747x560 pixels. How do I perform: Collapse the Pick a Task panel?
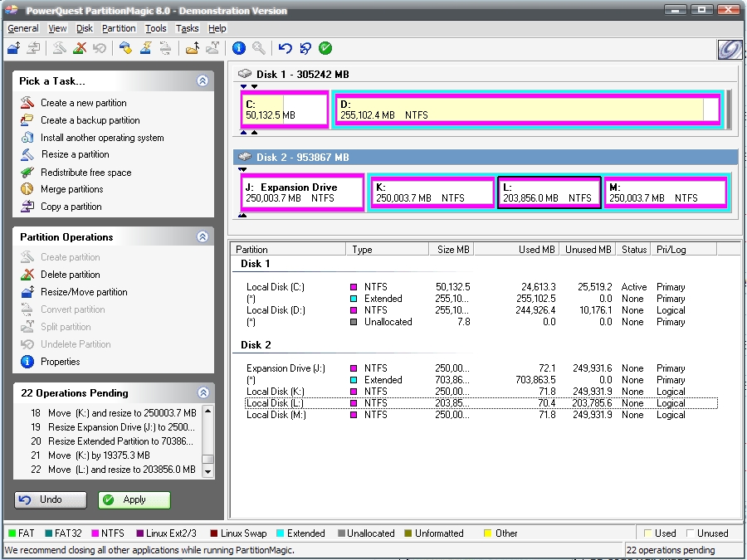pyautogui.click(x=203, y=81)
